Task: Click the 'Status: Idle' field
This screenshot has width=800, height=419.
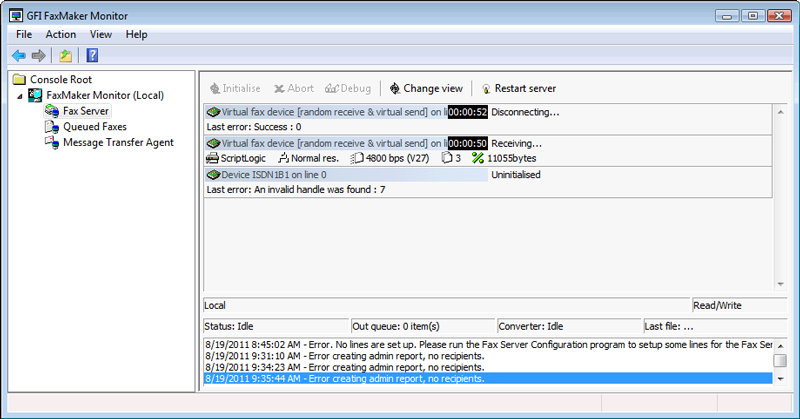Action: point(276,326)
